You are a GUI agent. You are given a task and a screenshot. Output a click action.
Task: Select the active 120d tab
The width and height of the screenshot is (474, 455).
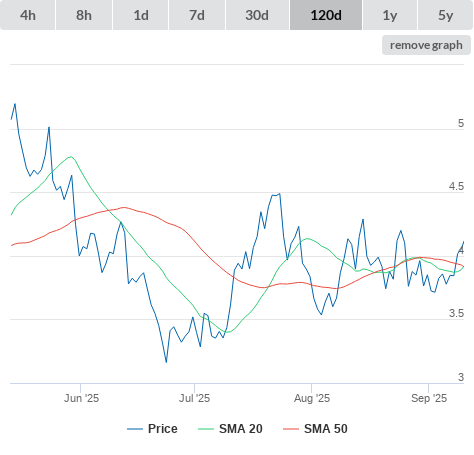[x=326, y=15]
